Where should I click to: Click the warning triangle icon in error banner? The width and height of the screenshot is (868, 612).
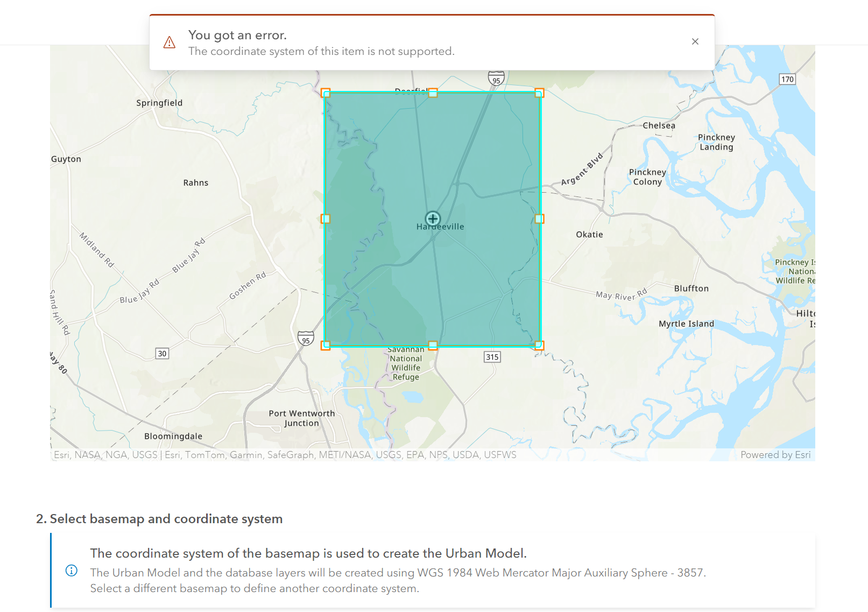coord(169,42)
